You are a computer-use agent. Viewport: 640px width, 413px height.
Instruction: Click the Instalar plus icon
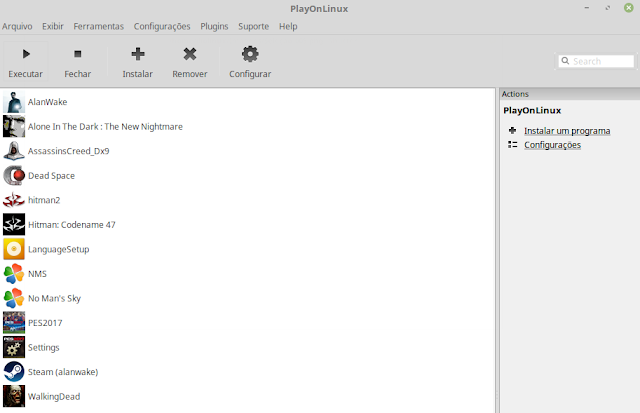coord(138,54)
